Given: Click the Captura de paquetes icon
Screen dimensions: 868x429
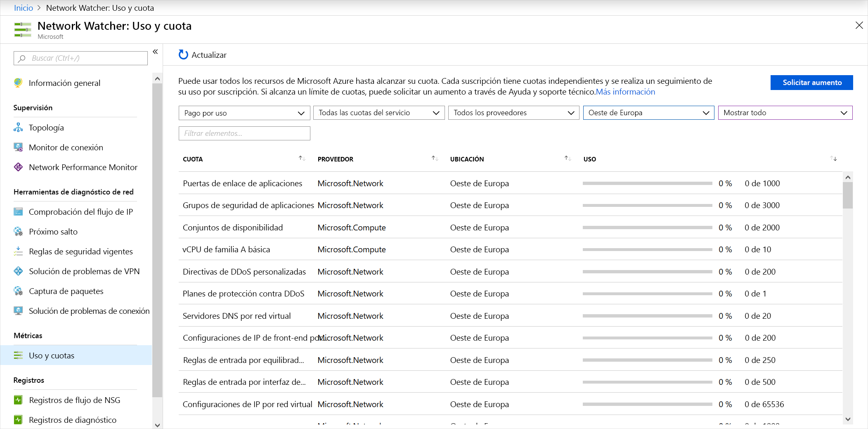Looking at the screenshot, I should pos(18,291).
